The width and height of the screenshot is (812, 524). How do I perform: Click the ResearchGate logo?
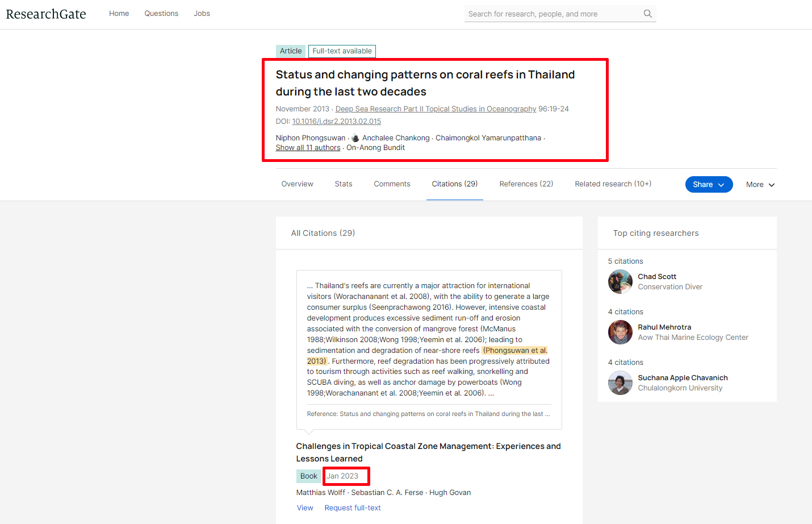(46, 14)
